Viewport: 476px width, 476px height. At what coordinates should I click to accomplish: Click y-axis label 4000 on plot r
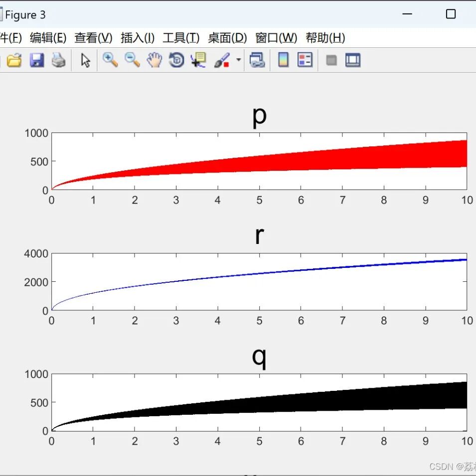tap(36, 253)
